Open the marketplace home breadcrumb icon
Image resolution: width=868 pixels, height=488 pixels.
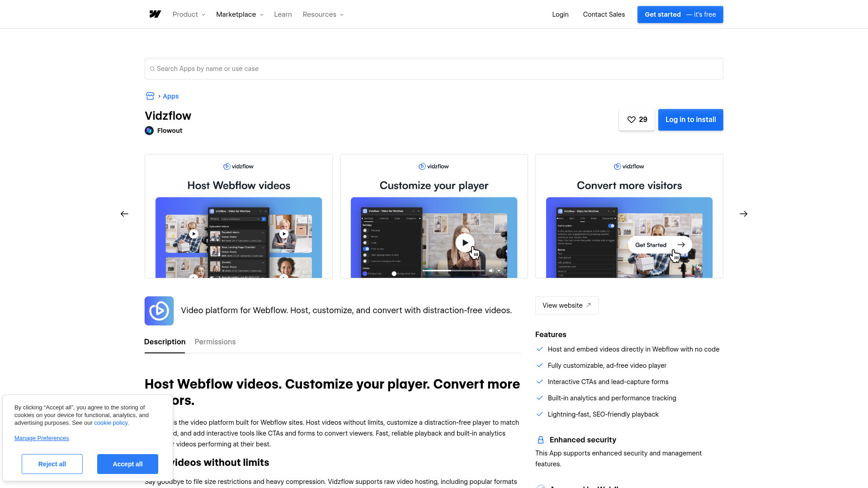150,96
